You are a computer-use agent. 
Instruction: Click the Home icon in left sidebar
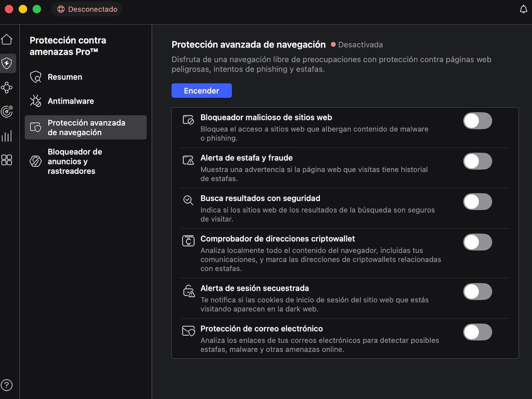click(x=7, y=39)
